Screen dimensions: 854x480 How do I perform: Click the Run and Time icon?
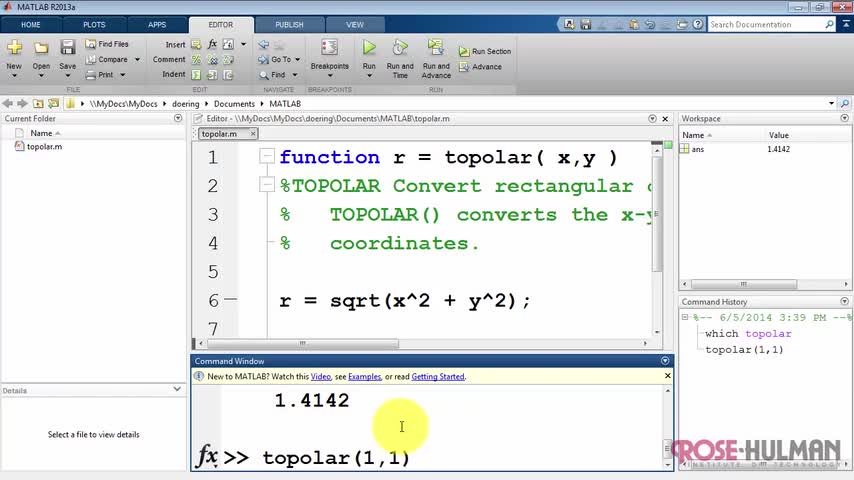pos(400,48)
